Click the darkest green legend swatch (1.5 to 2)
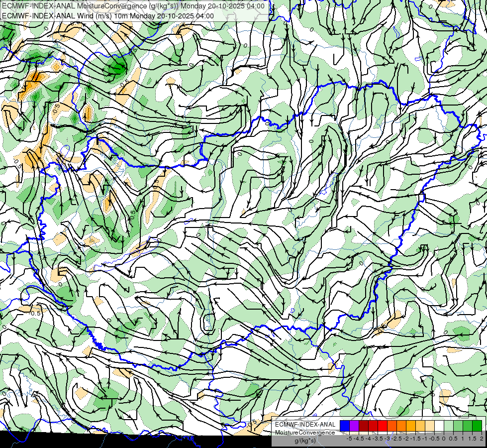 [477, 426]
